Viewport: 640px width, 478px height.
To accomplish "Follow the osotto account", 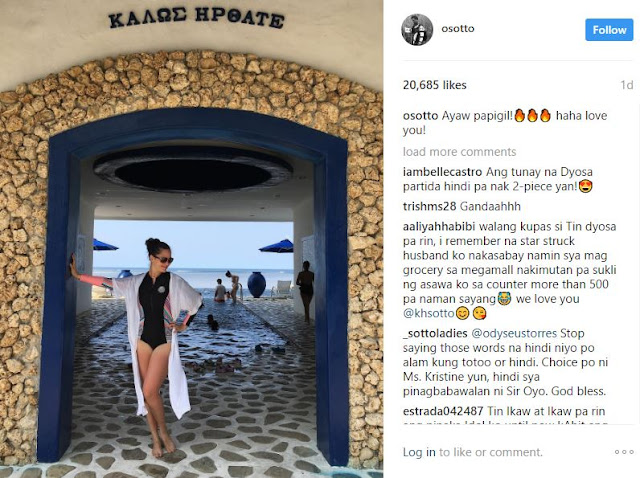I will pos(609,30).
